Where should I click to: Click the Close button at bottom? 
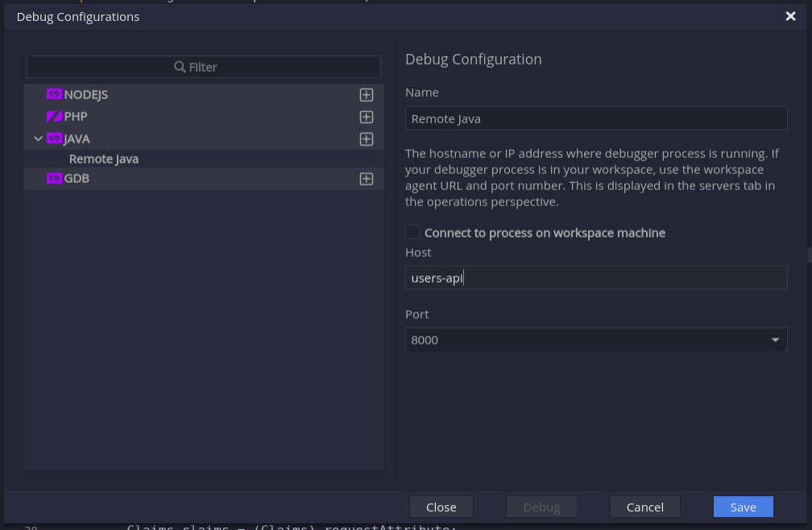click(x=441, y=507)
